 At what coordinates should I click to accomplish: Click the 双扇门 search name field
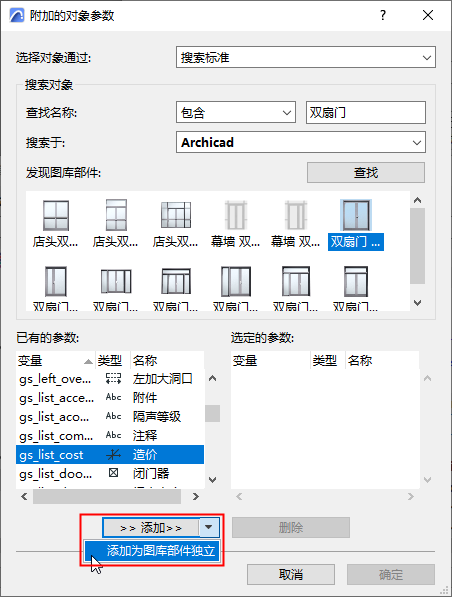pos(366,112)
